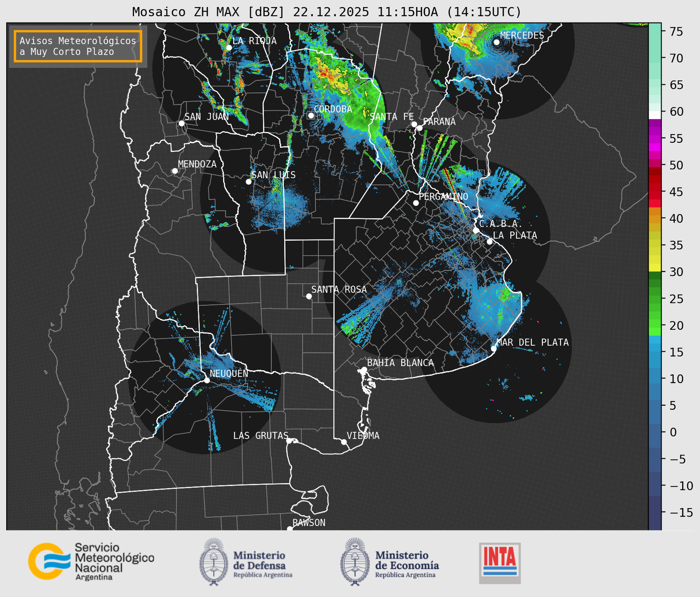Click the 55 dBZ magenta band on scale
The width and height of the screenshot is (700, 597).
tap(655, 139)
